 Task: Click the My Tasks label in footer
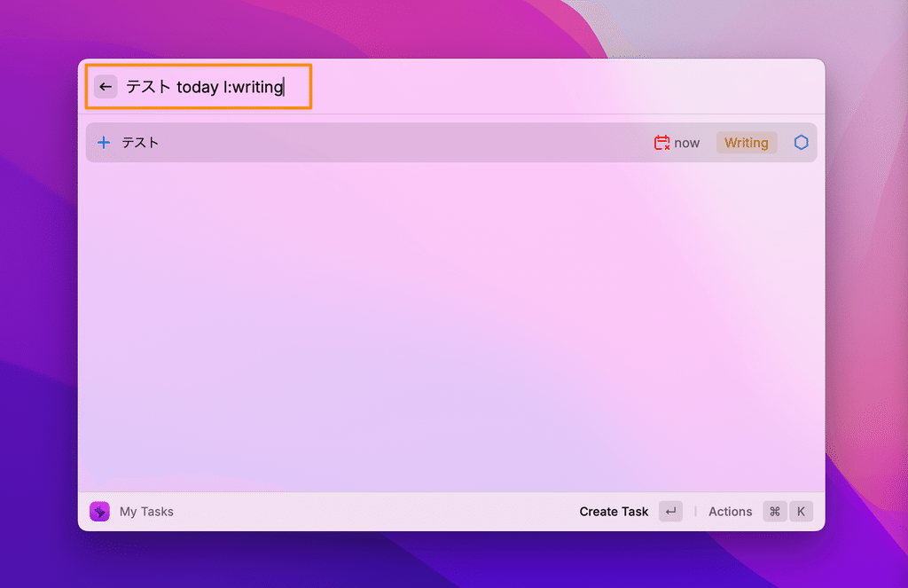[x=146, y=512]
